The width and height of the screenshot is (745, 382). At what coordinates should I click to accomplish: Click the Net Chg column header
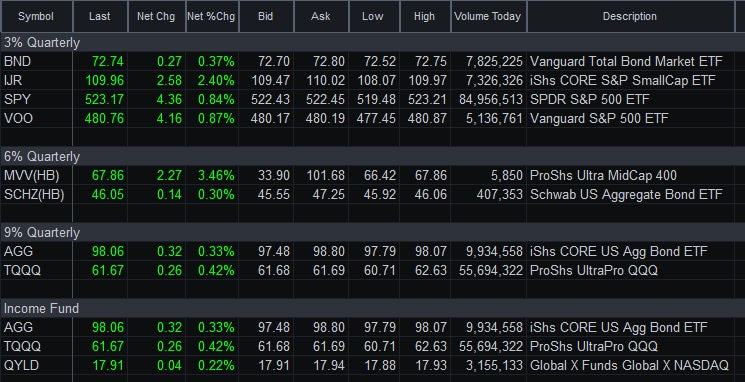coord(156,16)
